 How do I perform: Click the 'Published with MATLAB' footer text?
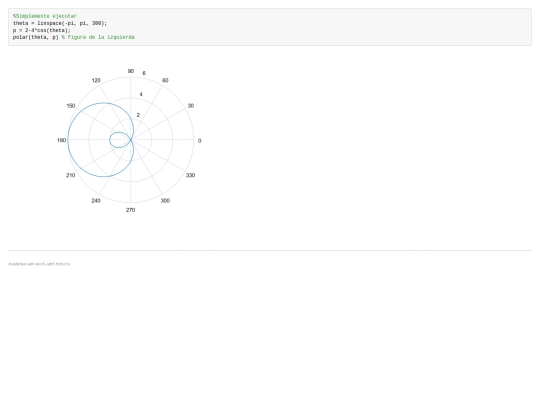click(39, 264)
